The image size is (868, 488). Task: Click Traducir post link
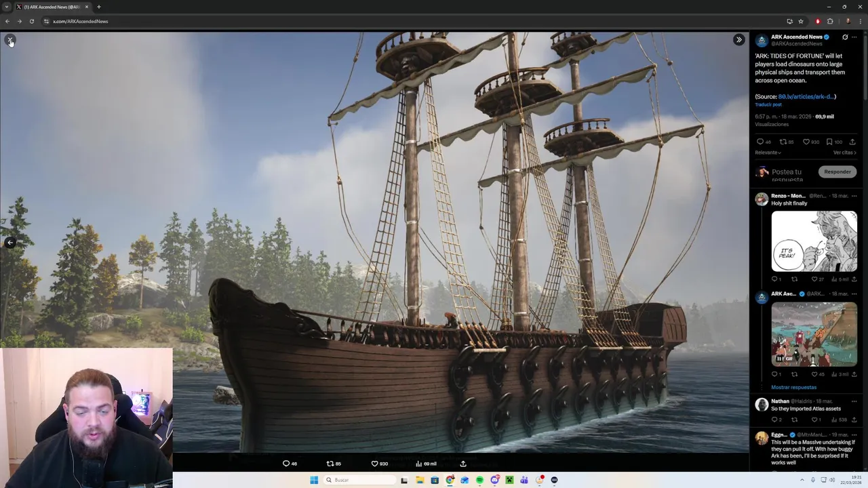[768, 104]
